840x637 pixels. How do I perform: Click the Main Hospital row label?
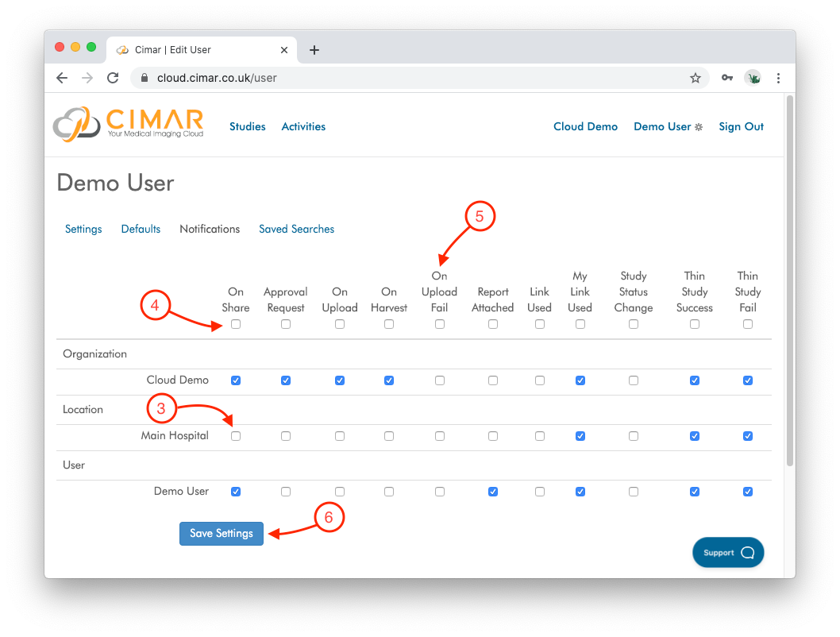[x=175, y=435]
